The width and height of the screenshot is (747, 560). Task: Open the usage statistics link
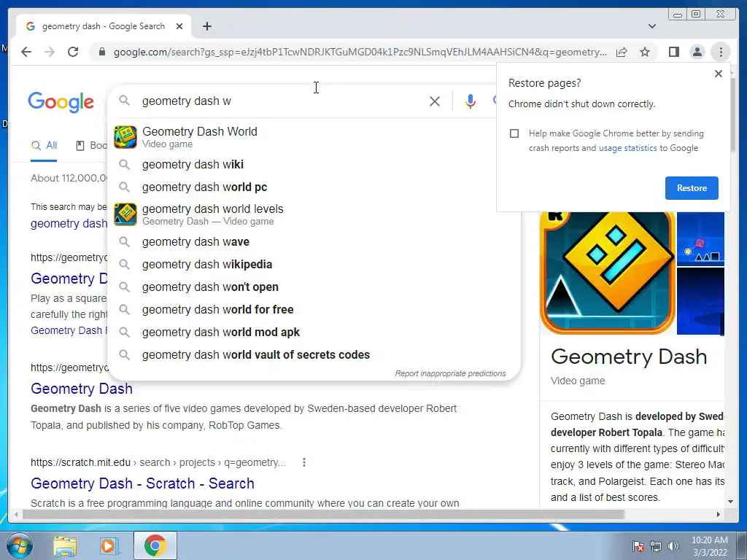coord(627,148)
